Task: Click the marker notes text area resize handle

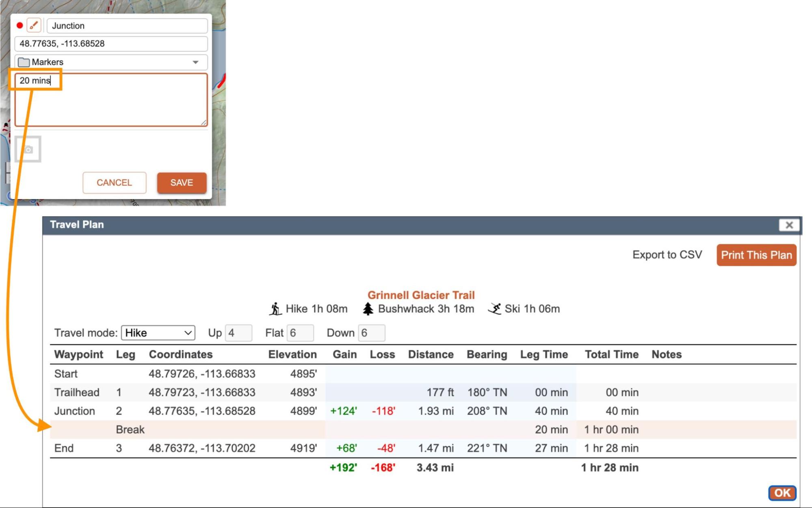Action: point(204,122)
